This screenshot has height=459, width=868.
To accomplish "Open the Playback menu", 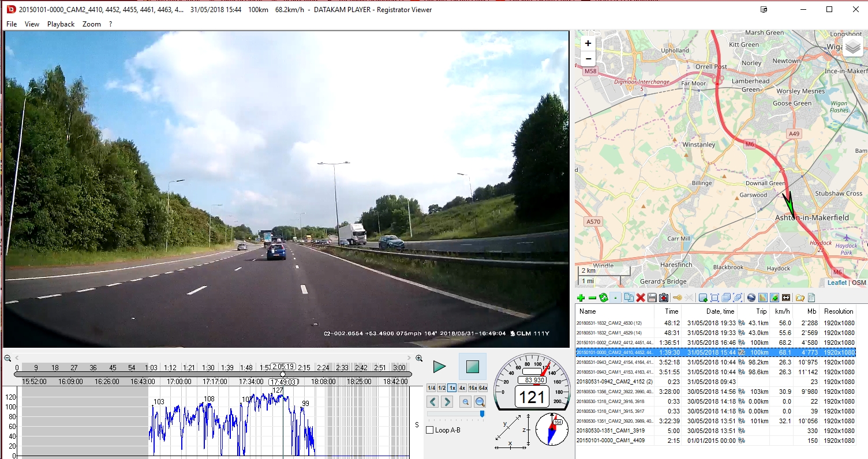I will 61,24.
